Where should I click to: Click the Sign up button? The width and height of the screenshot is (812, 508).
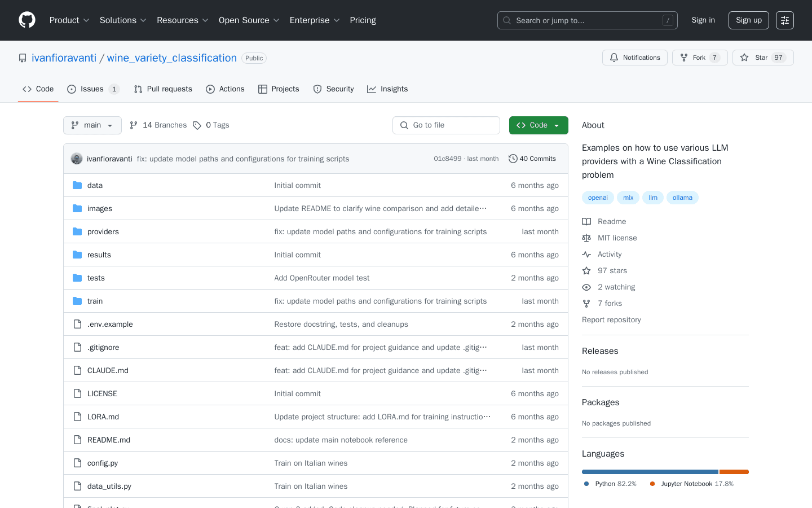(x=748, y=20)
